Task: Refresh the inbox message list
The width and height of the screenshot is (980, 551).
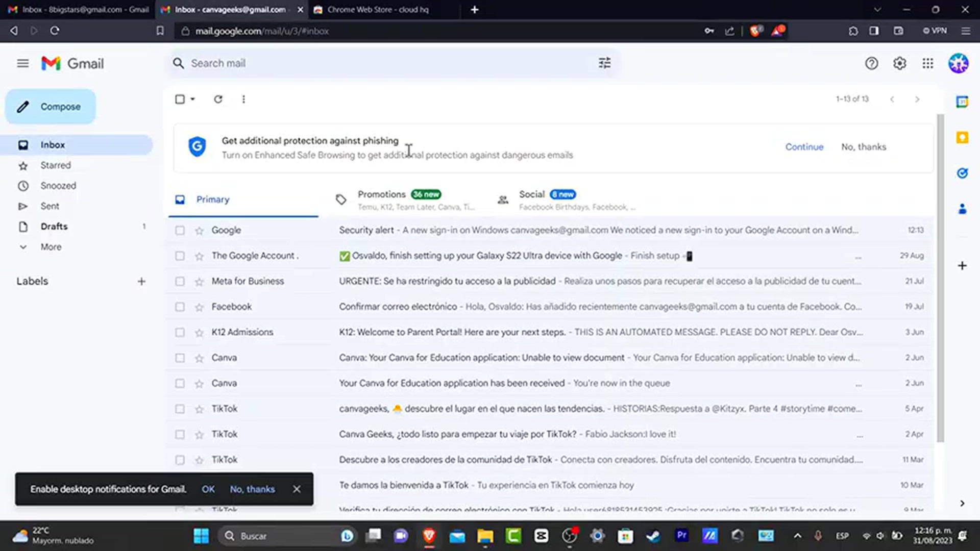Action: [218, 99]
